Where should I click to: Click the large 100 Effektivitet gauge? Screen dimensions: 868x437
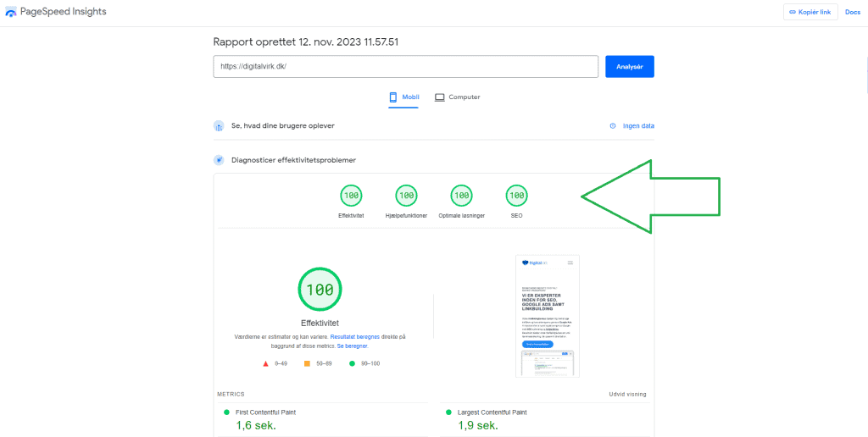tap(320, 290)
